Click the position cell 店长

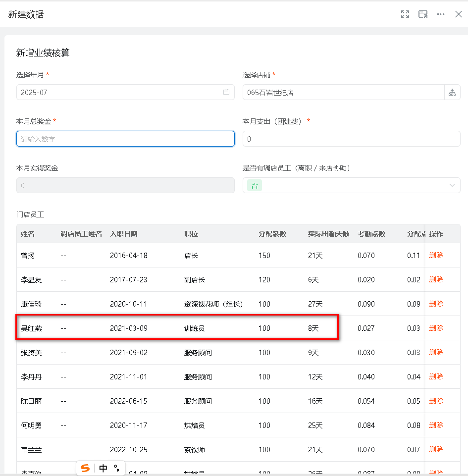coord(191,256)
